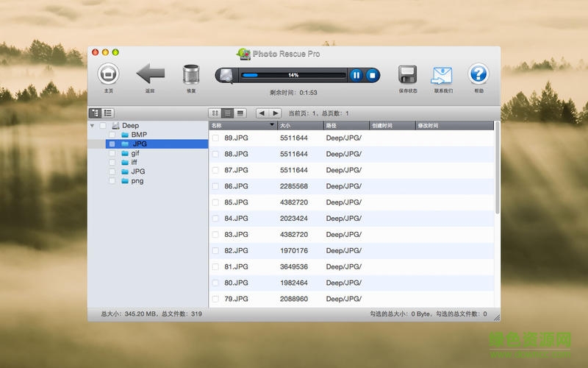Click the Recover (恢复) trash can icon
588x368 pixels.
[x=191, y=74]
